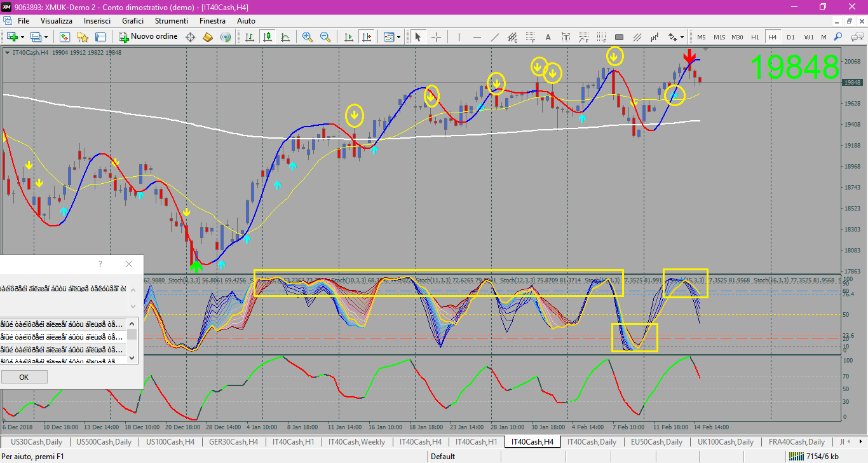
Task: Open the Aiuto menu
Action: click(246, 21)
